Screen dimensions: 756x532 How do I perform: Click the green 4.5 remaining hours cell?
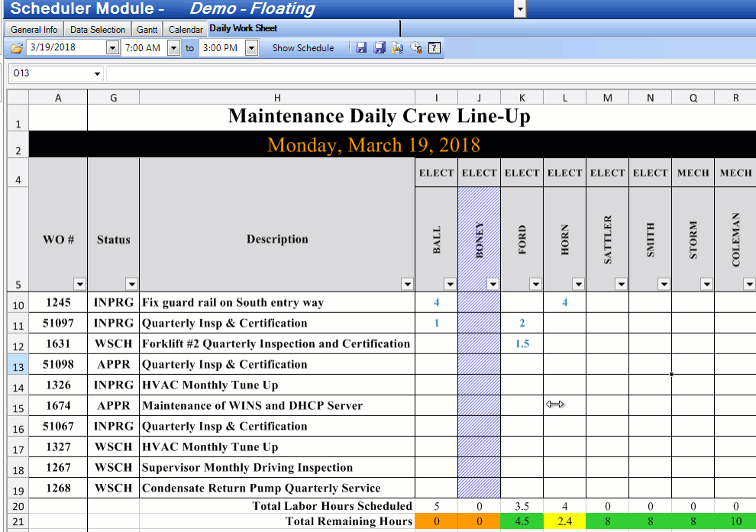click(522, 521)
